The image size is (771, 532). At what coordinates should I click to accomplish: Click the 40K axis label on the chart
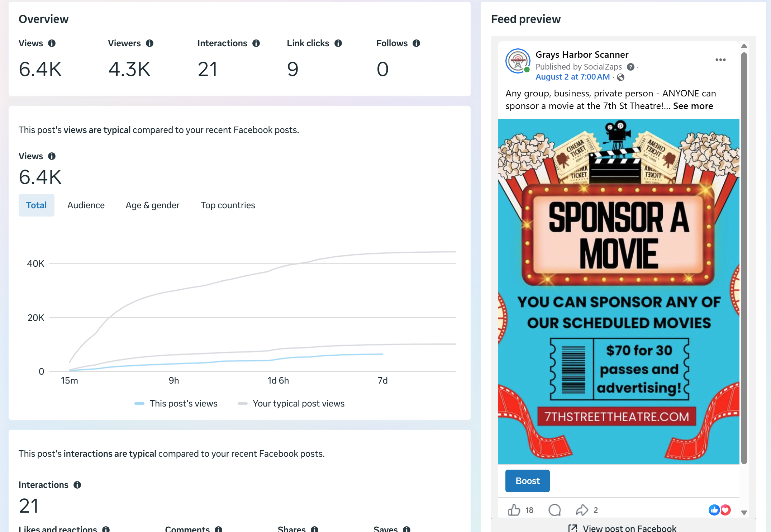point(35,264)
